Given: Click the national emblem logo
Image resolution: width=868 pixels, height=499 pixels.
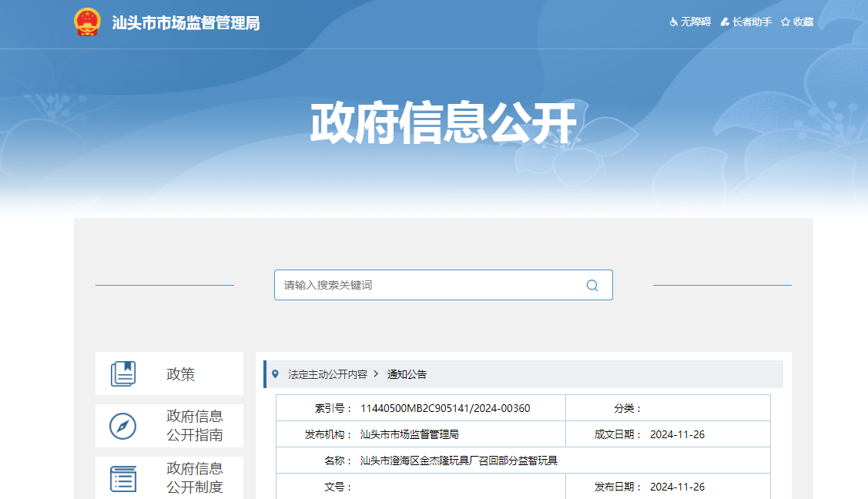Looking at the screenshot, I should click(x=88, y=22).
